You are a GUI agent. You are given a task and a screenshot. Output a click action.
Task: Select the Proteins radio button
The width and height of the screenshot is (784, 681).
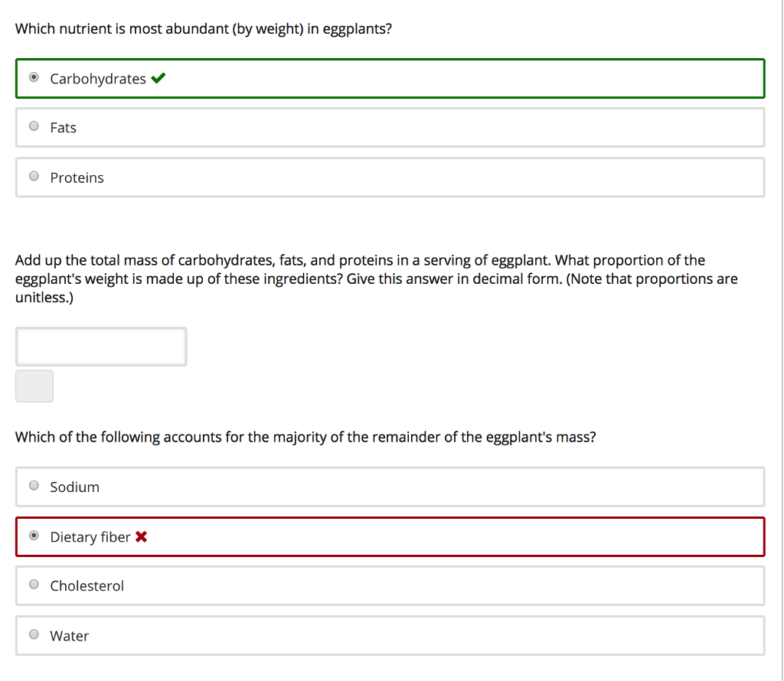[x=34, y=175]
